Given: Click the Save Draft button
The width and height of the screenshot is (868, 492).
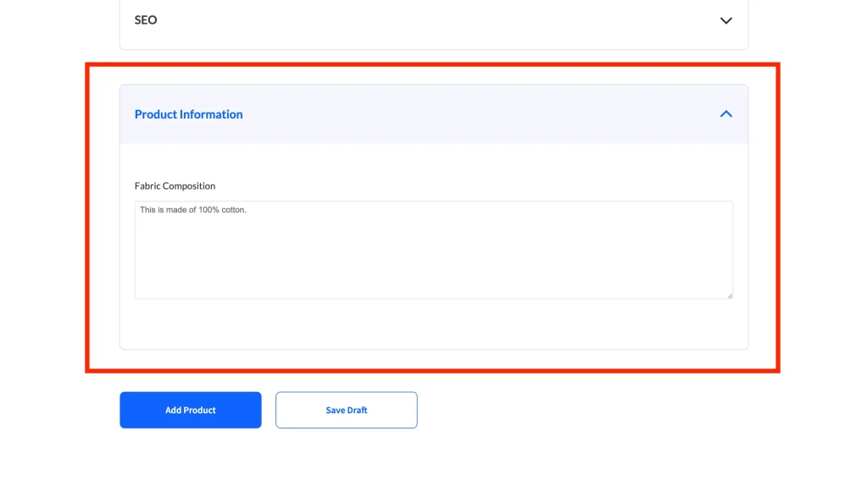Looking at the screenshot, I should coord(347,410).
